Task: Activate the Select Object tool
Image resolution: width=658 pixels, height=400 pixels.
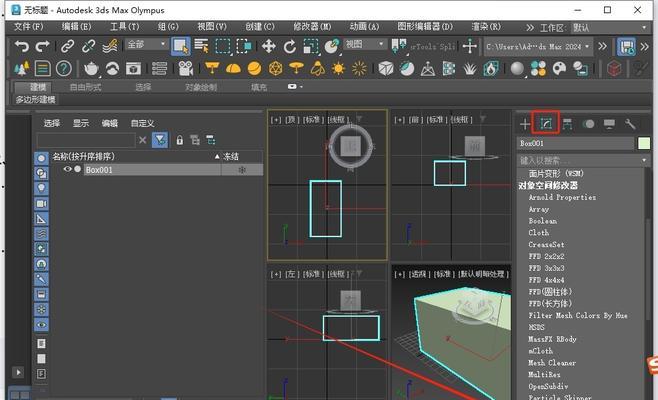Action: click(180, 46)
